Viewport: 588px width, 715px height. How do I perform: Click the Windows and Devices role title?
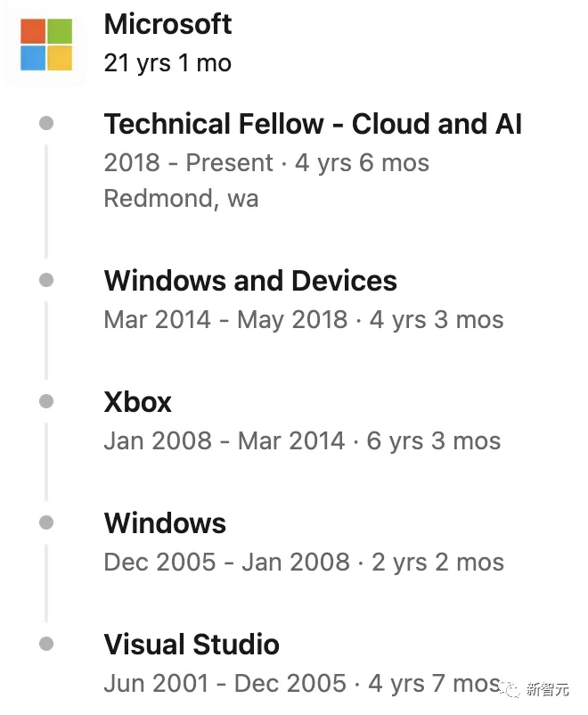point(250,281)
